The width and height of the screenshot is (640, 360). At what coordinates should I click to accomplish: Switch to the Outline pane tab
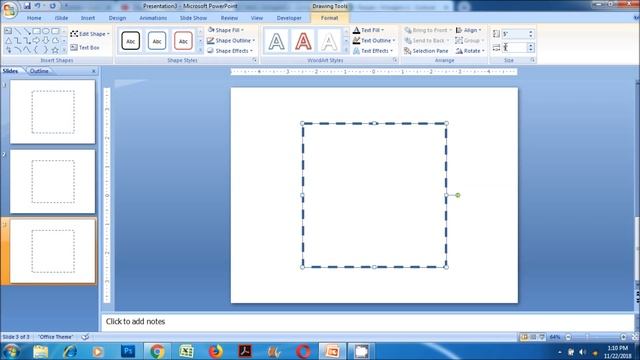[39, 71]
